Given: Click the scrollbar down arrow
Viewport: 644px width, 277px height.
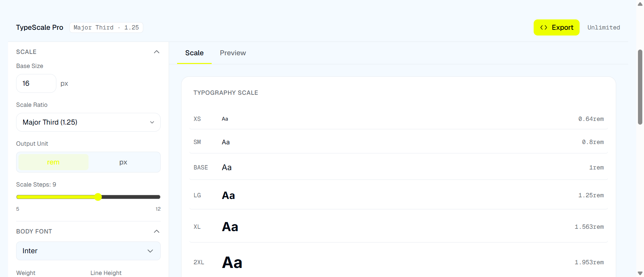Looking at the screenshot, I should point(640,273).
